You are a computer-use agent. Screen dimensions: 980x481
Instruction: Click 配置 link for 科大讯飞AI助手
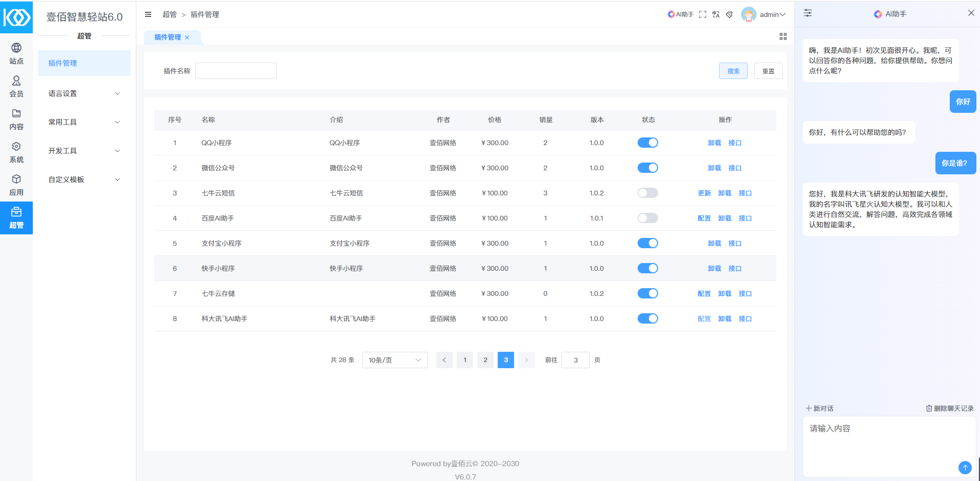tap(704, 318)
